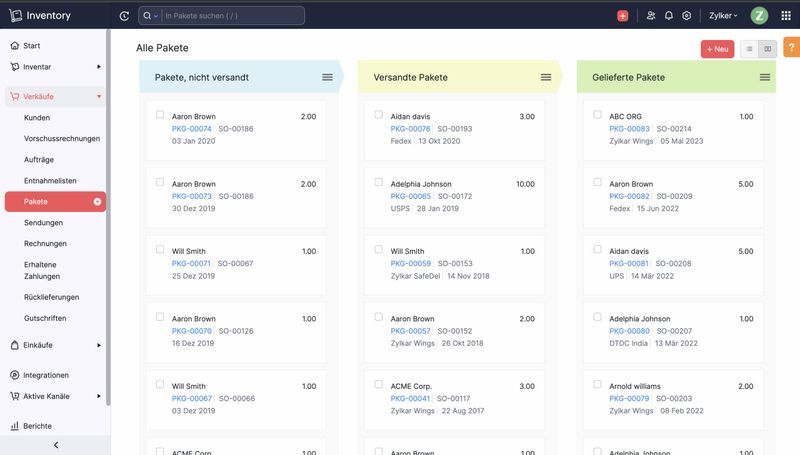The width and height of the screenshot is (800, 455).
Task: Open package link PKG-00080
Action: [630, 331]
